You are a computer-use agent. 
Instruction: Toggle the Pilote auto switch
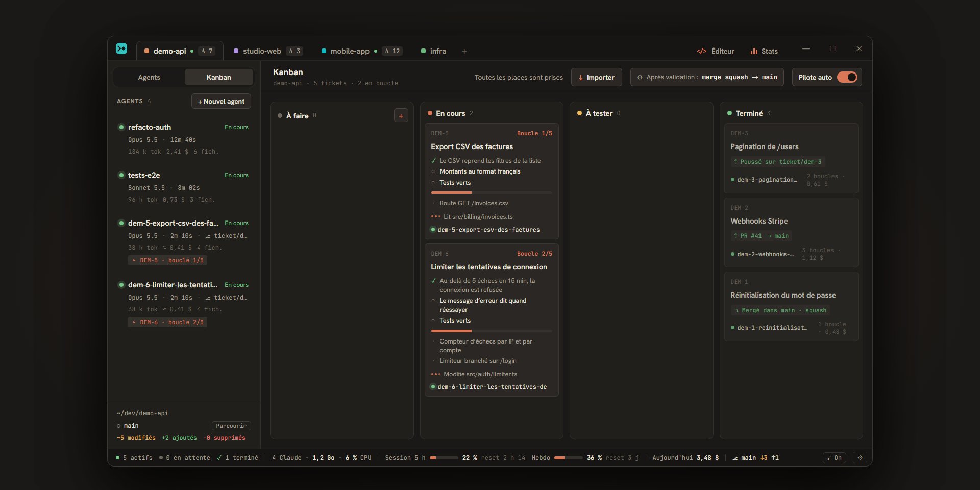click(x=847, y=77)
